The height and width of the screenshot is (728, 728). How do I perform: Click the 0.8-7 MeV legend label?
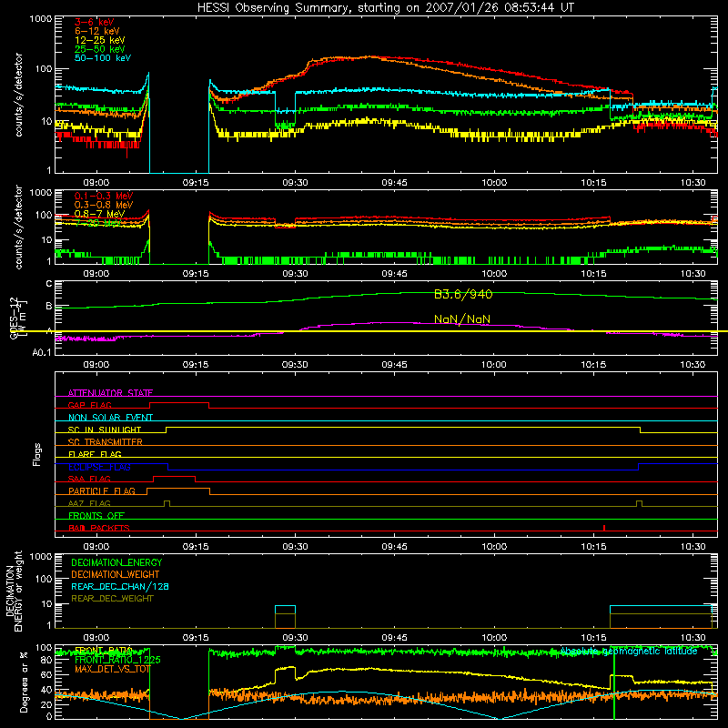pyautogui.click(x=100, y=214)
